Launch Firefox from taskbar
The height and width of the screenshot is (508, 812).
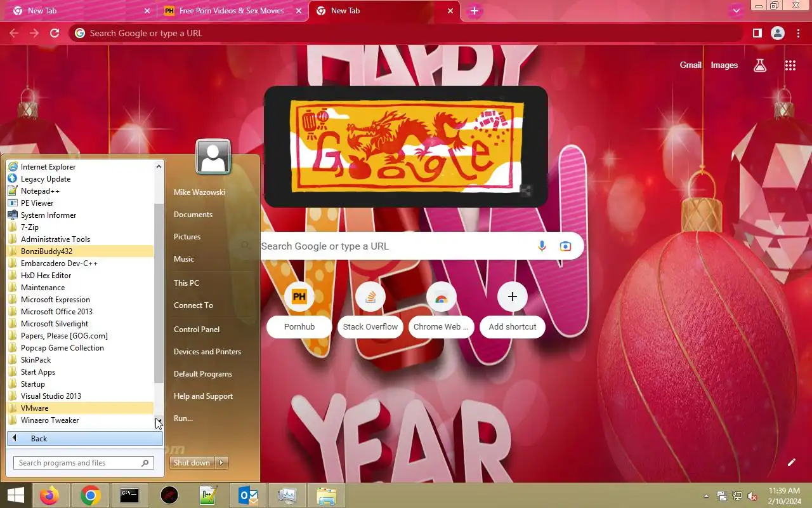[x=49, y=495]
